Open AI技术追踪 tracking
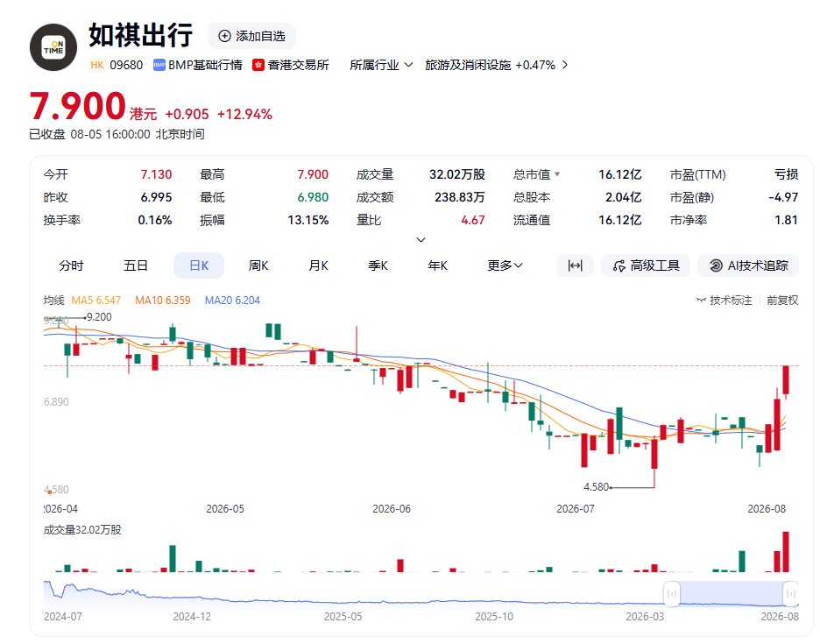 tap(748, 265)
